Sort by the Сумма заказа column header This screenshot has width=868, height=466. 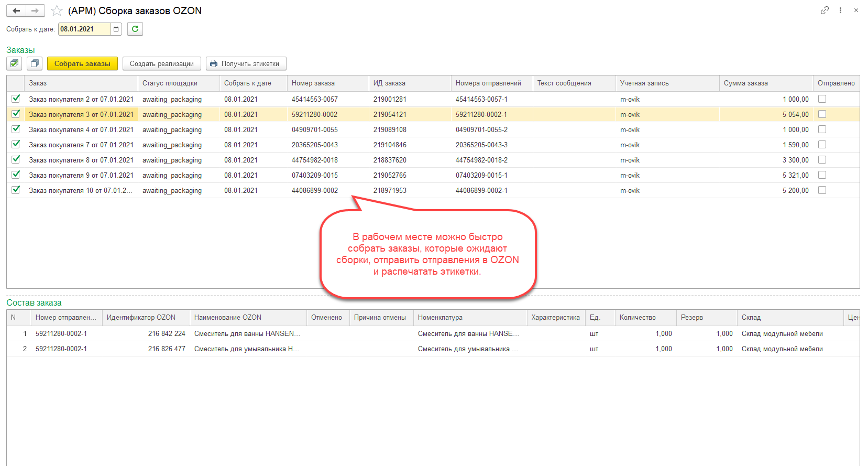pos(745,83)
